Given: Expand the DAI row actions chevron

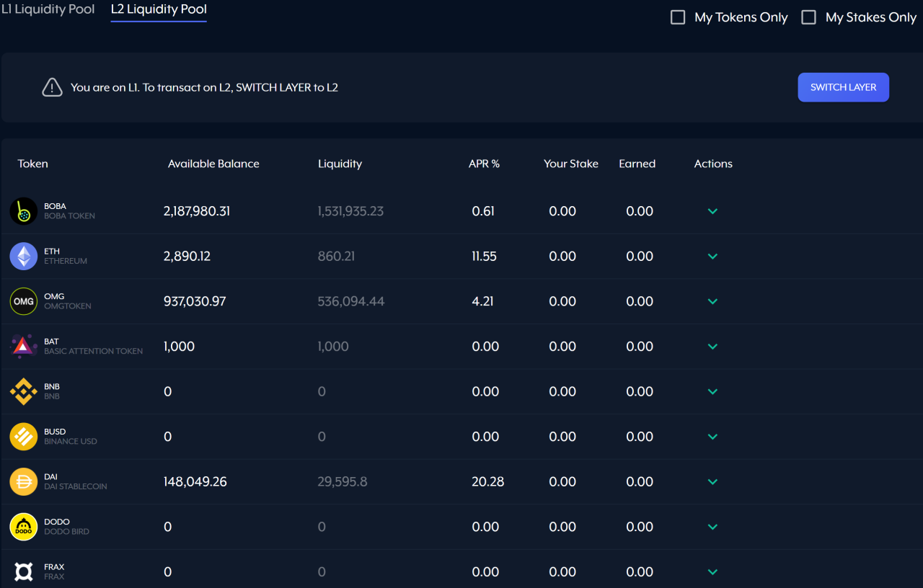Looking at the screenshot, I should point(712,481).
